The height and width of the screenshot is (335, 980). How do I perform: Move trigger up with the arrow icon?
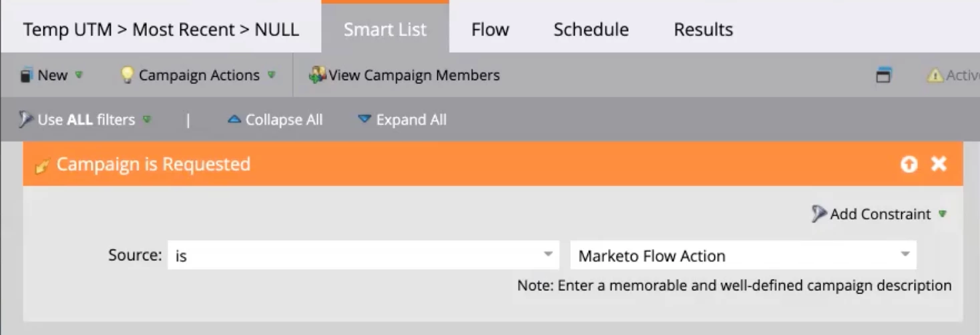[909, 164]
